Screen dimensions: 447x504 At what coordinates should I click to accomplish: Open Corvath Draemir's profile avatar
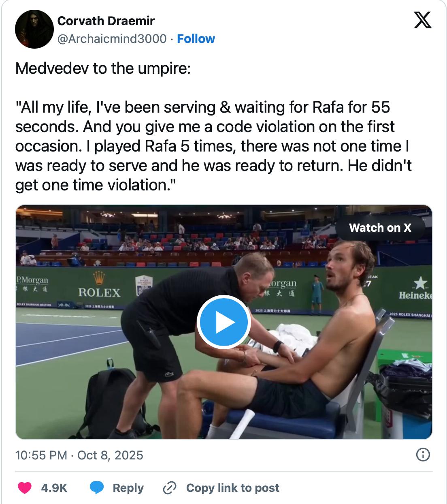click(x=34, y=30)
